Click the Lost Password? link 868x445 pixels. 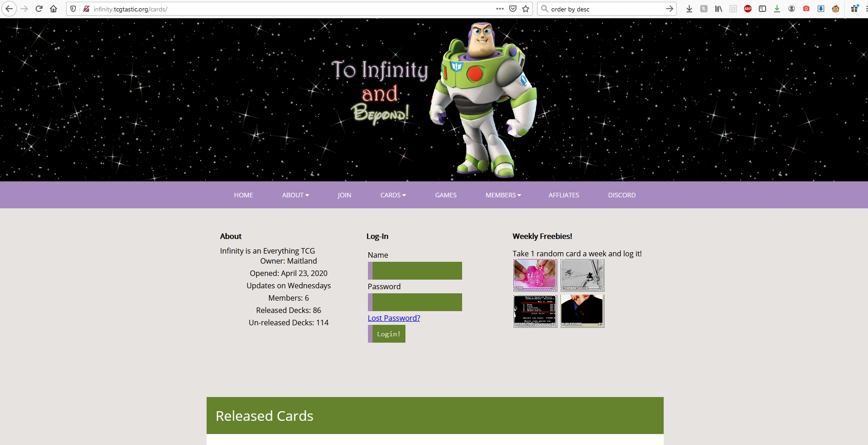(x=394, y=318)
